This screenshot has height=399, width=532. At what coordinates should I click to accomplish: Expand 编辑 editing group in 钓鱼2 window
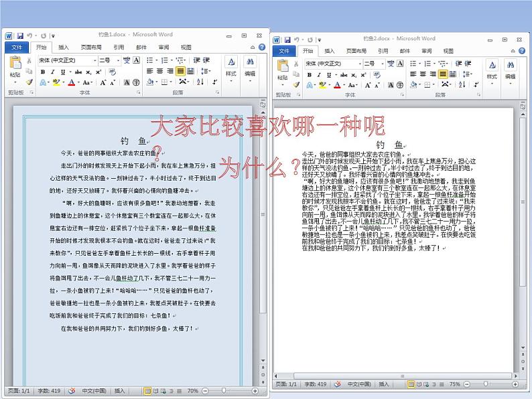[511, 73]
